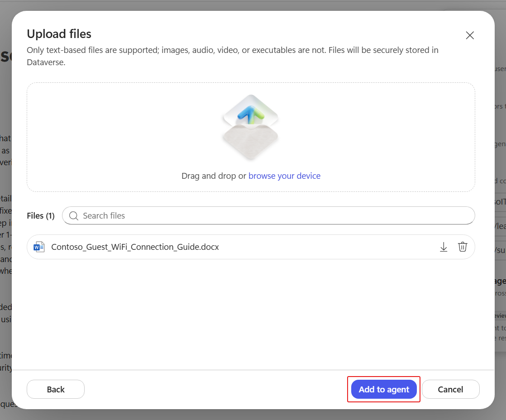
Task: Open browse your device link
Action: pos(284,176)
